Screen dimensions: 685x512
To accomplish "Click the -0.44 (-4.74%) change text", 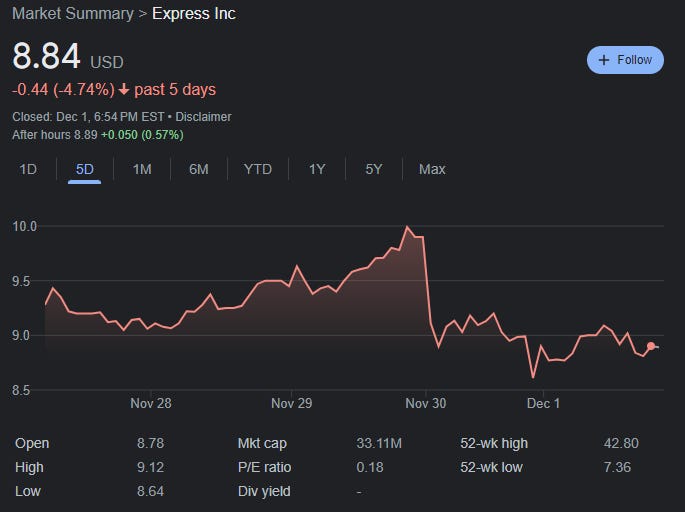I will 63,90.
